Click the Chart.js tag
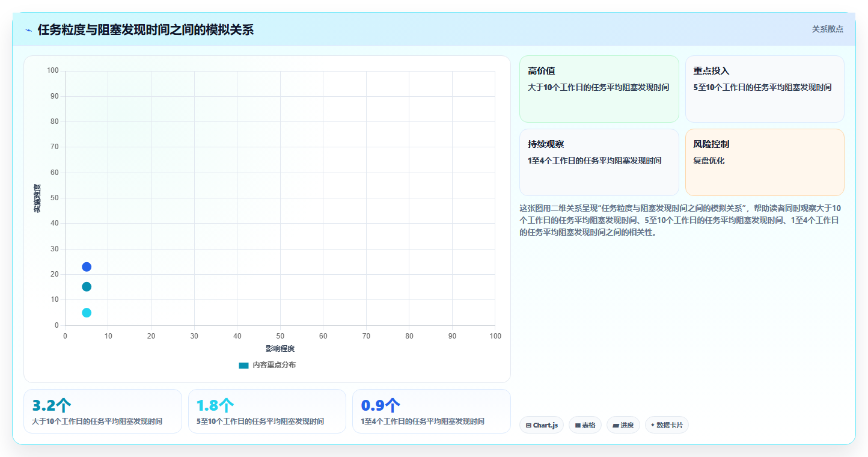 click(542, 425)
